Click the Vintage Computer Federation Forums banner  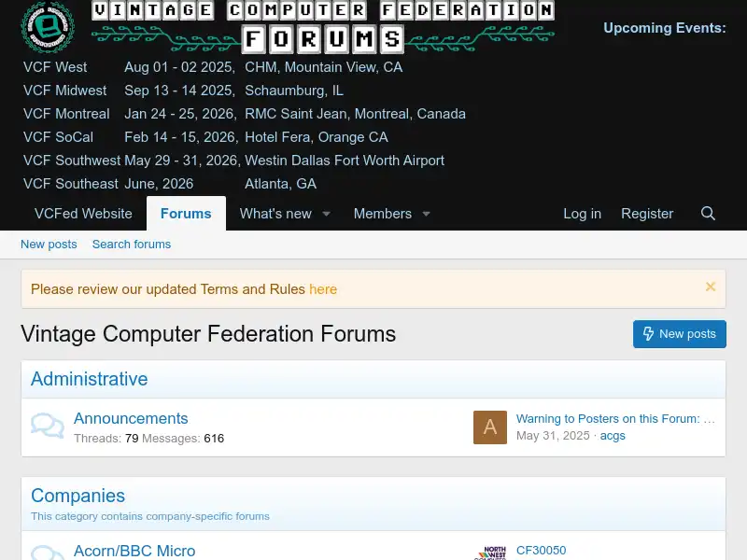(x=323, y=27)
